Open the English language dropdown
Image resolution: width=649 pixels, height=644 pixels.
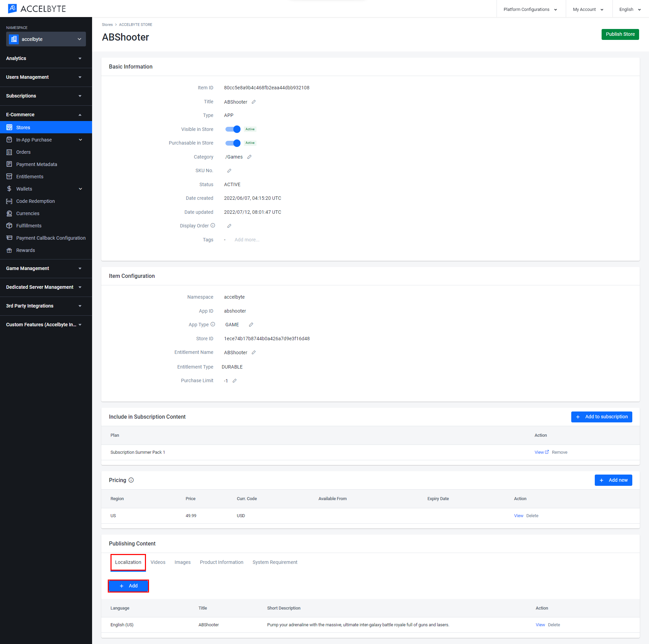pos(630,9)
